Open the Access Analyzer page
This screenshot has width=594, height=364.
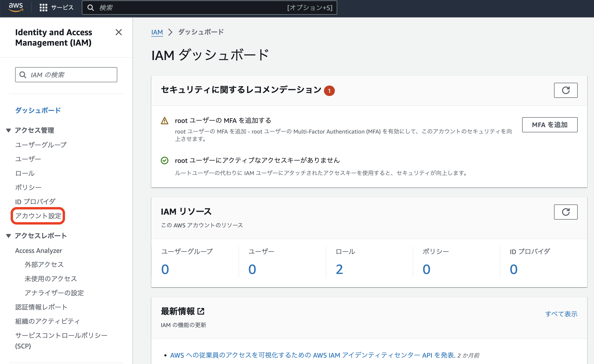(39, 250)
